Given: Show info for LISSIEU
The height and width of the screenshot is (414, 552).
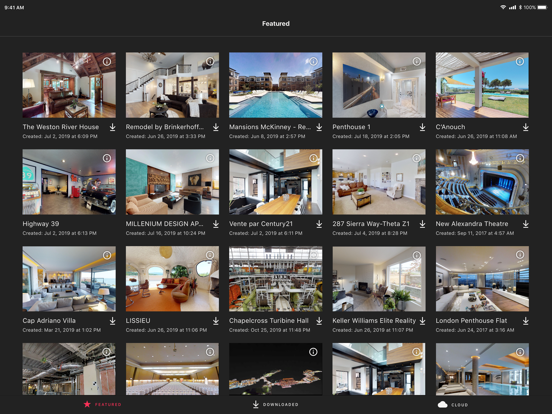Looking at the screenshot, I should (210, 255).
